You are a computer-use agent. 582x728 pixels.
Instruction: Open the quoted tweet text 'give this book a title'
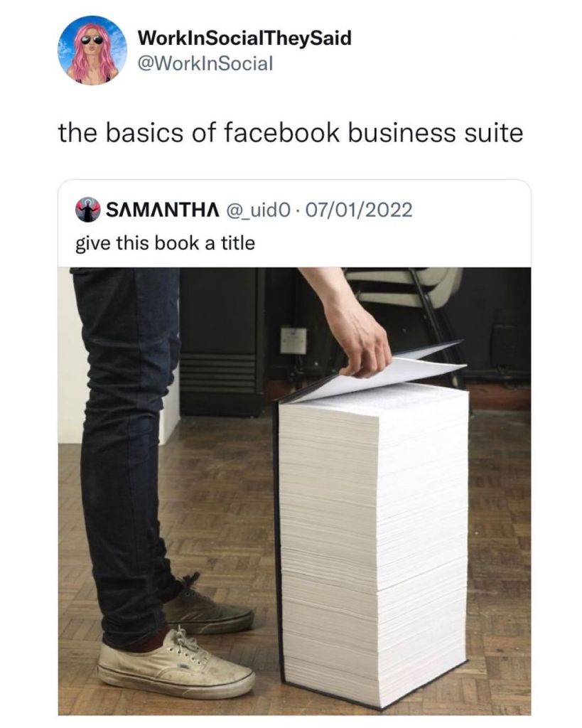coord(166,243)
